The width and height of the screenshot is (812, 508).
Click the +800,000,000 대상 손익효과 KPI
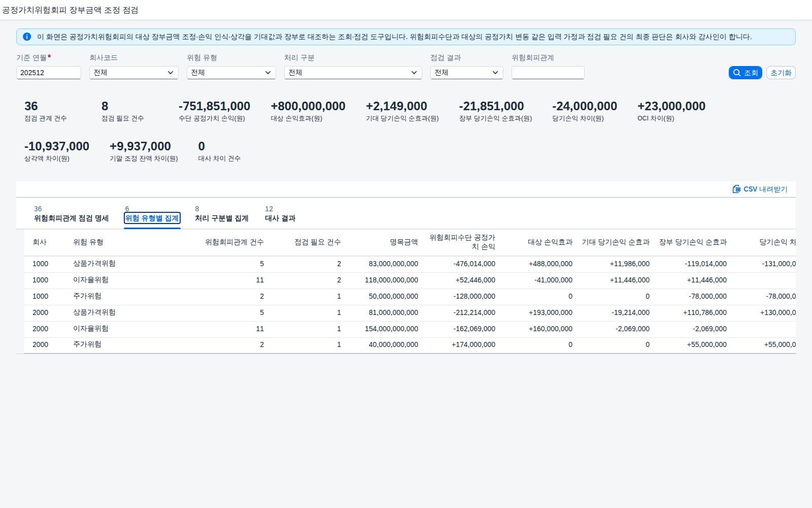pos(308,106)
